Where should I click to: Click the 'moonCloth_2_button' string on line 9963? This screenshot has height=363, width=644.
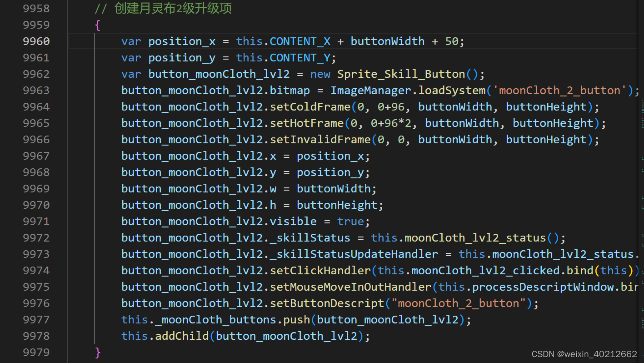[x=560, y=91]
